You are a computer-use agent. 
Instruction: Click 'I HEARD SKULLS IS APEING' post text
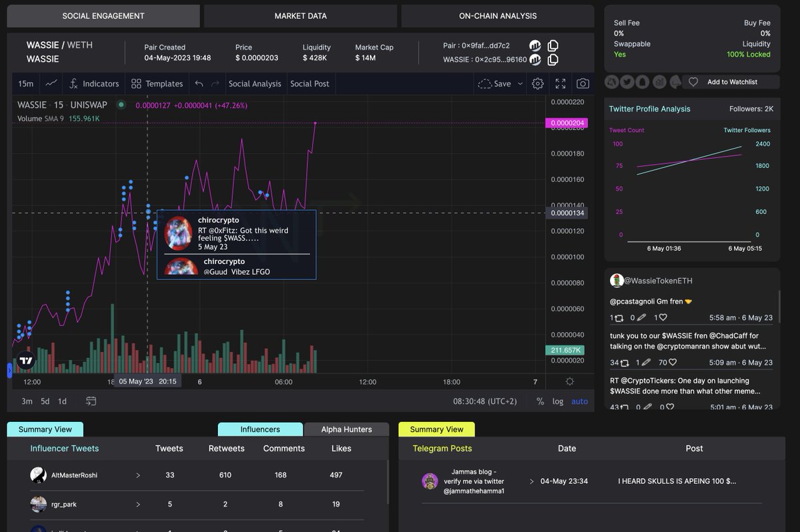click(x=677, y=481)
